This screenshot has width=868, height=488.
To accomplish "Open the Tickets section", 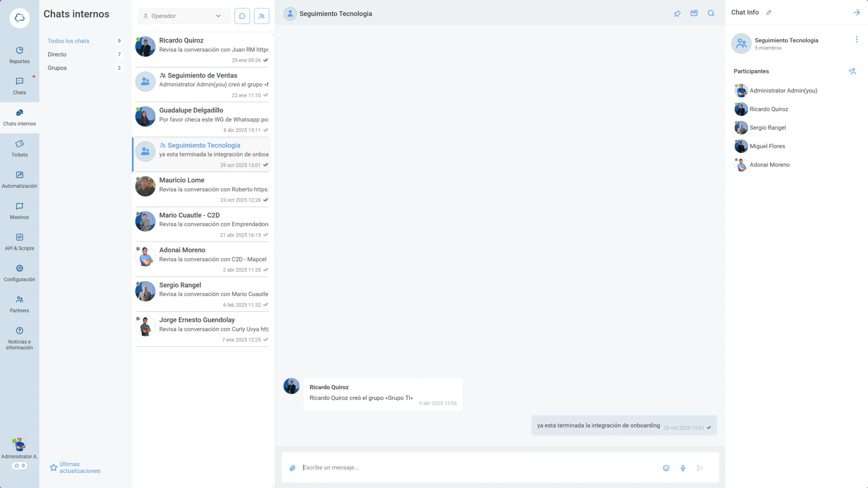I will point(19,148).
